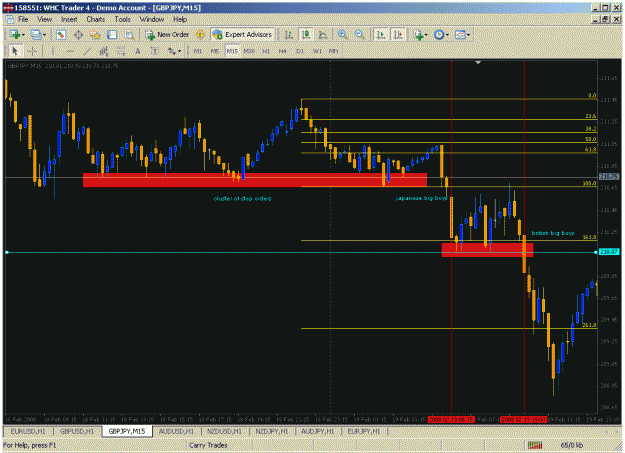Switch to H1 timeframe
625x453 pixels.
(266, 51)
